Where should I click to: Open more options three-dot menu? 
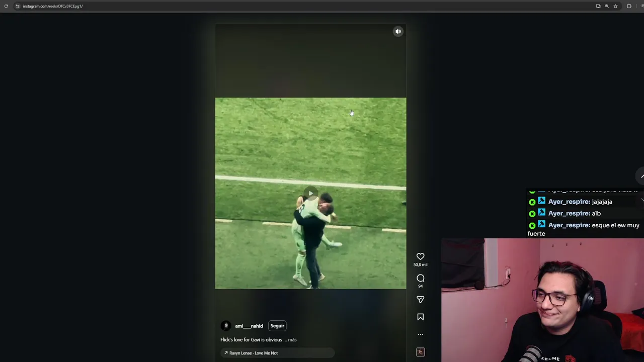click(421, 334)
